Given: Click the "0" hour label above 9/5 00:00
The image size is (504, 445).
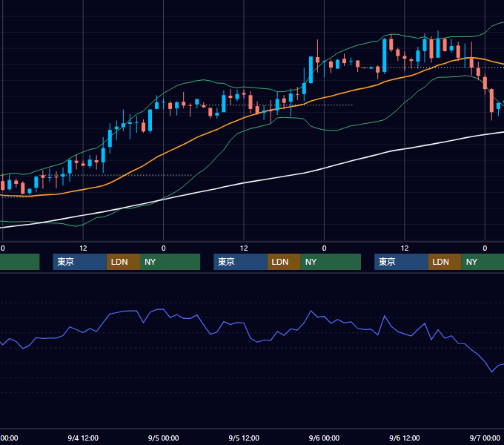Looking at the screenshot, I should 163,248.
